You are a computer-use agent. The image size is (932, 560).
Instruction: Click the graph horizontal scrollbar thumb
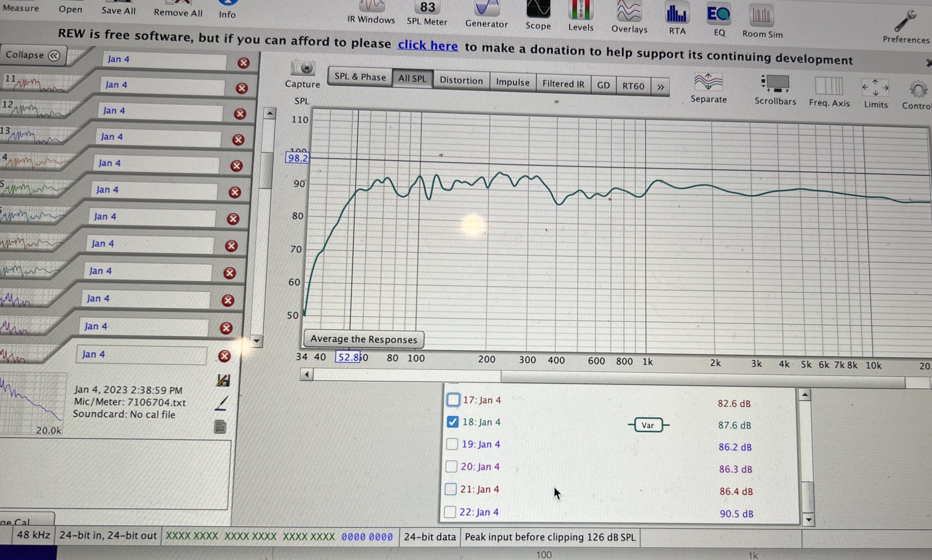click(x=703, y=379)
